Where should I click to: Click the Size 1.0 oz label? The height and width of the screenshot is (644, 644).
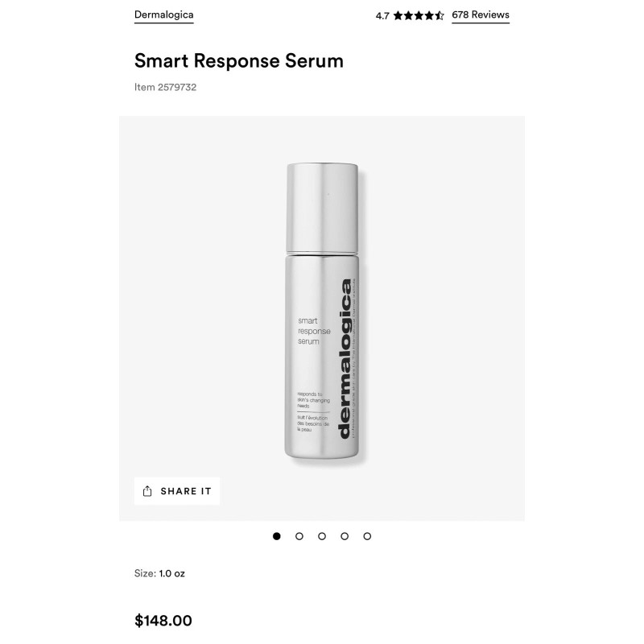click(x=159, y=573)
